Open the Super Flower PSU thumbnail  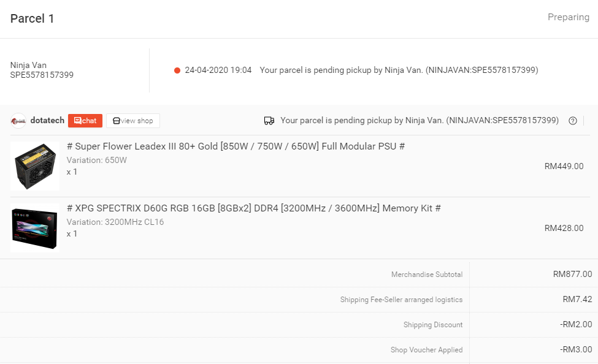(35, 166)
